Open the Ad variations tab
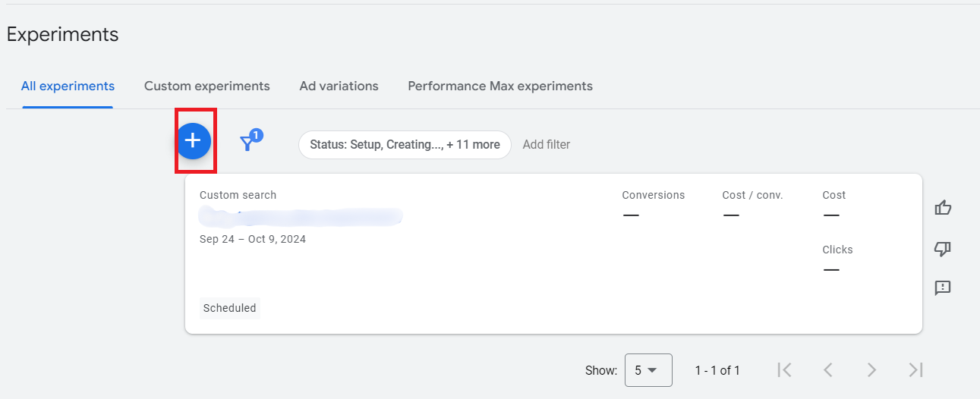Screen dimensions: 980x399 coord(339,86)
